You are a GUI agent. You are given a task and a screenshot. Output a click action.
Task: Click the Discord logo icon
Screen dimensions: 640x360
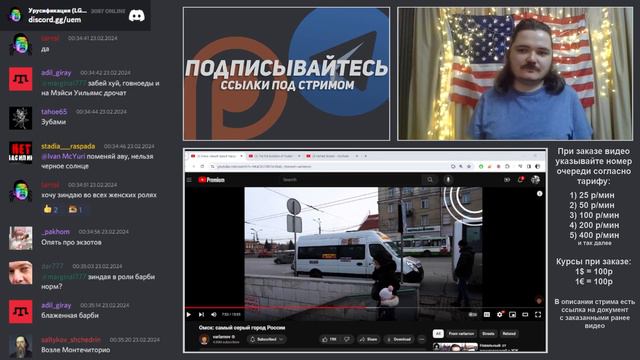[137, 16]
